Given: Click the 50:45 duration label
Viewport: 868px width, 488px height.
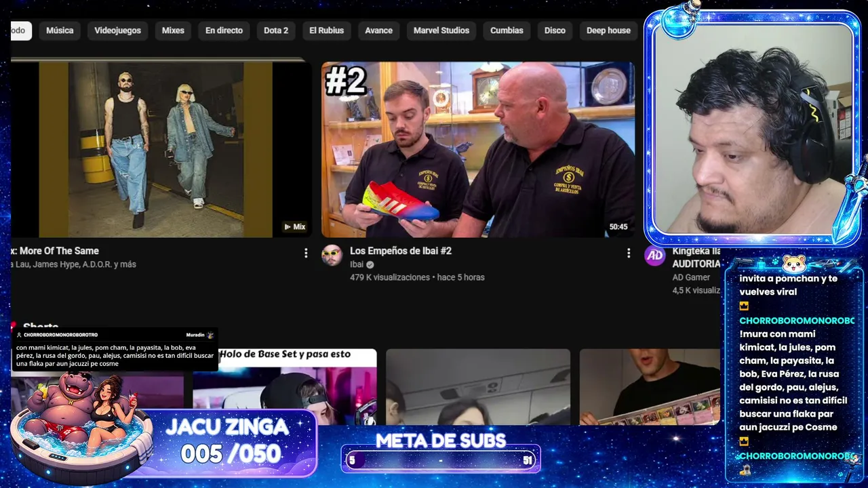Looking at the screenshot, I should (x=618, y=227).
